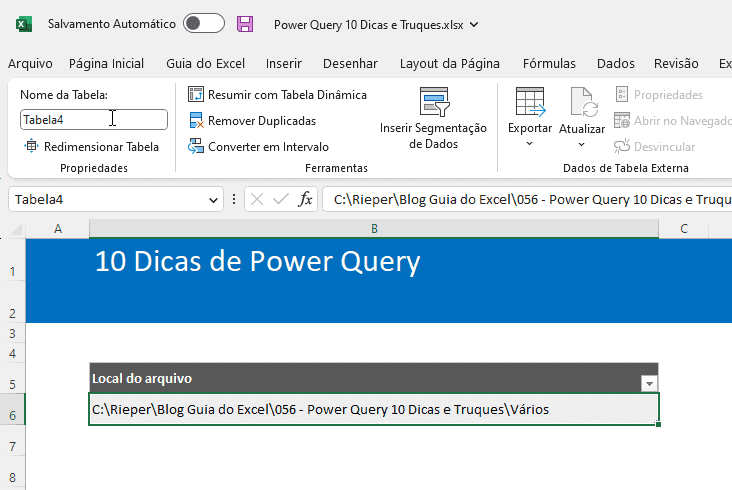Click the Exportar table icon
This screenshot has height=490, width=732.
click(530, 102)
